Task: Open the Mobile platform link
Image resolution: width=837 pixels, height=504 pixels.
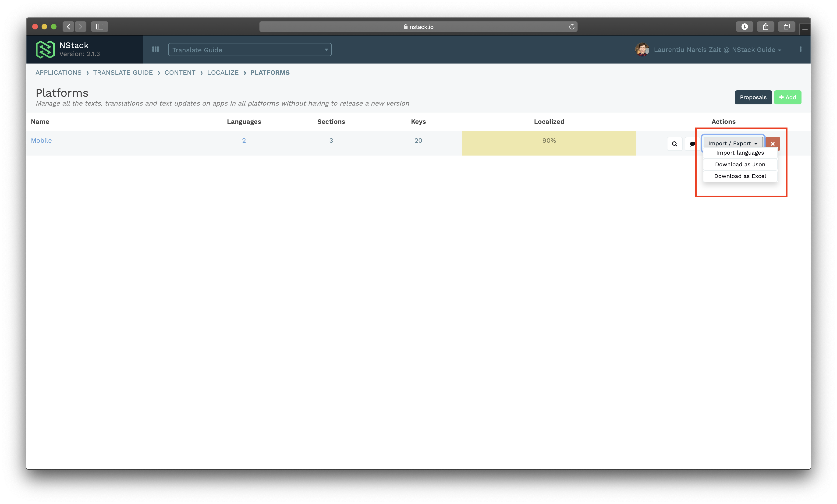Action: [41, 140]
